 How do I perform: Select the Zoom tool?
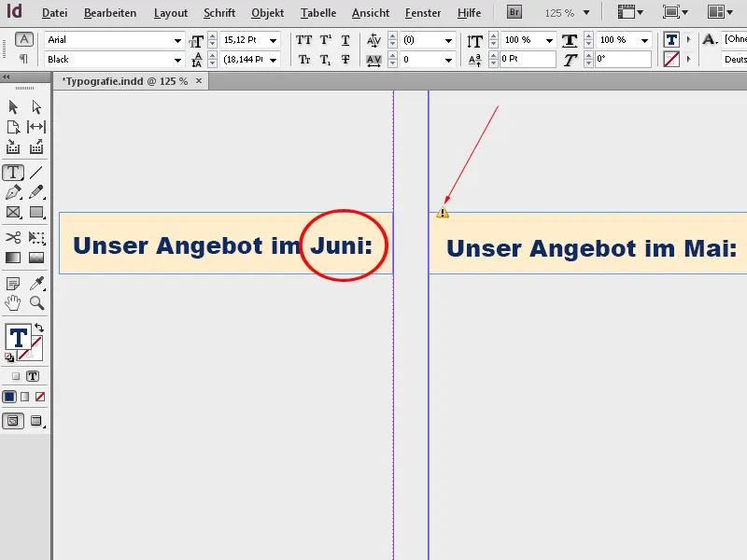[36, 302]
